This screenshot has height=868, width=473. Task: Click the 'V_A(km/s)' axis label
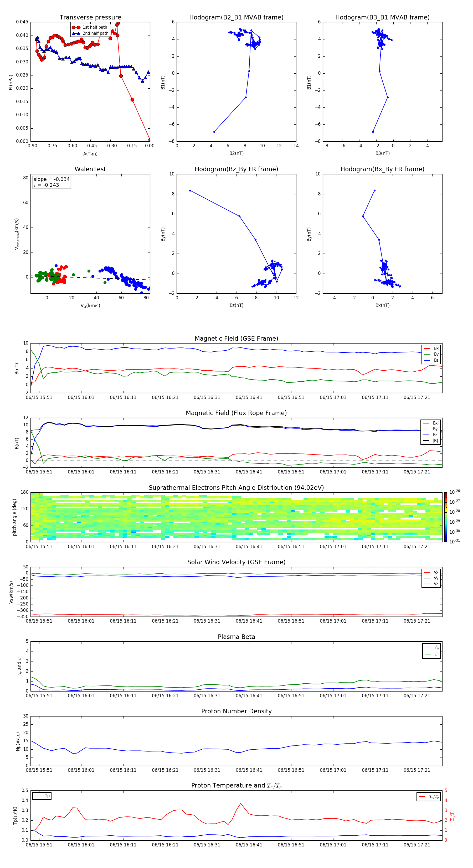coord(90,306)
